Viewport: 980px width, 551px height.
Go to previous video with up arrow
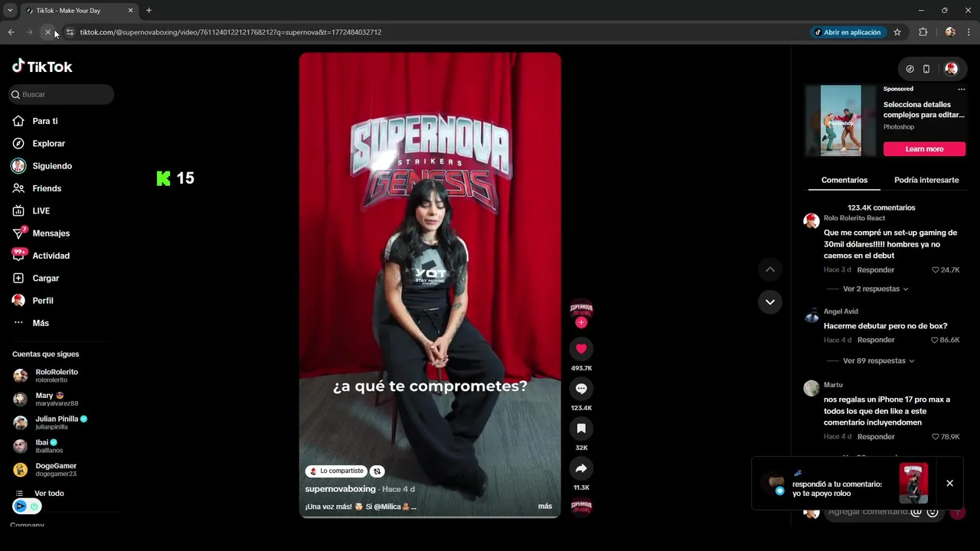(770, 269)
